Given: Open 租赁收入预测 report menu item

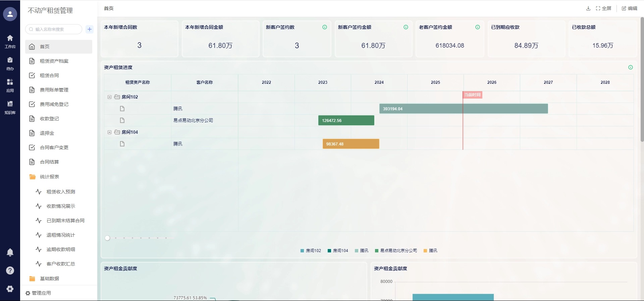Looking at the screenshot, I should (61, 192).
